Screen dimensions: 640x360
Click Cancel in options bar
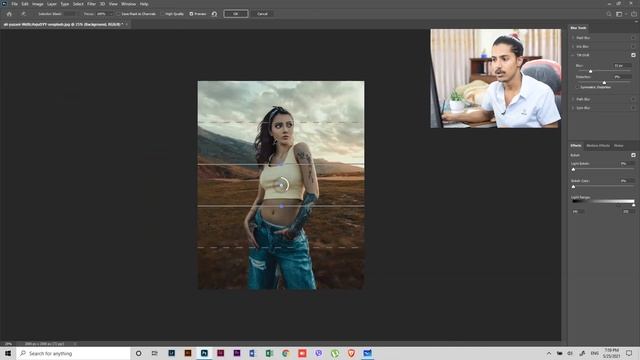[262, 14]
